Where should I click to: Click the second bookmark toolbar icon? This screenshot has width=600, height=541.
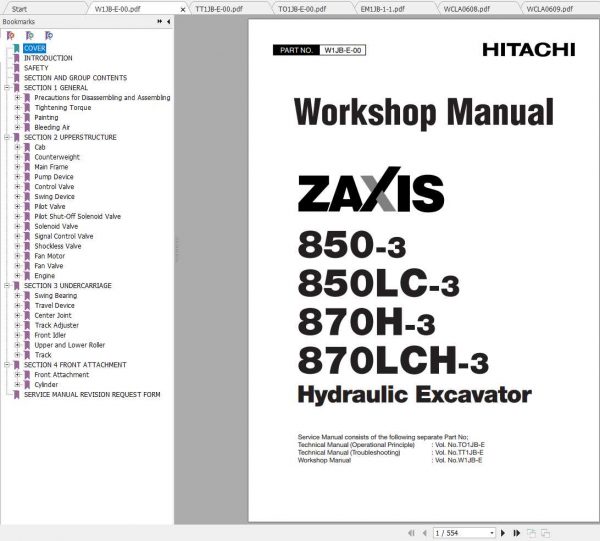(29, 36)
